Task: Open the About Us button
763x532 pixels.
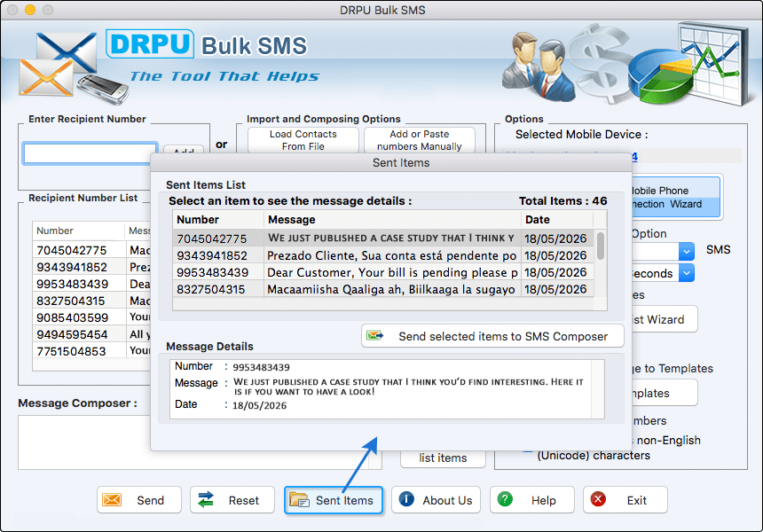Action: click(x=436, y=500)
